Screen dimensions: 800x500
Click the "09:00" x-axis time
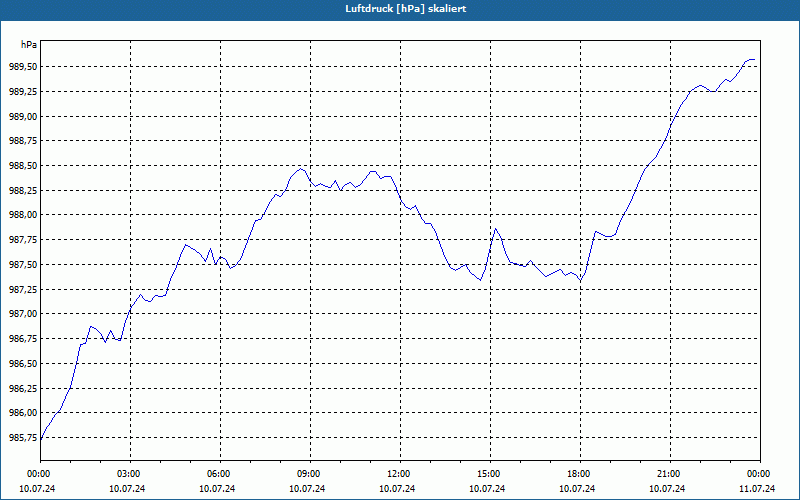tap(310, 474)
